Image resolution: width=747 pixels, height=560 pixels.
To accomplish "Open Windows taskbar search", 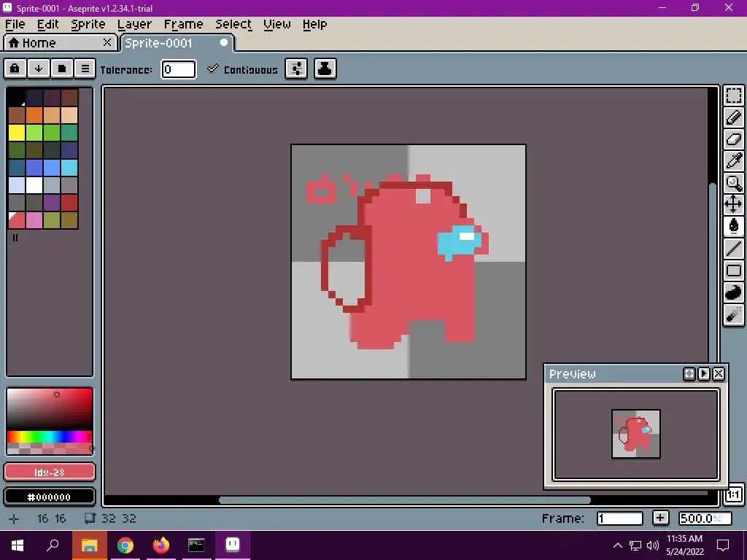I will [53, 545].
